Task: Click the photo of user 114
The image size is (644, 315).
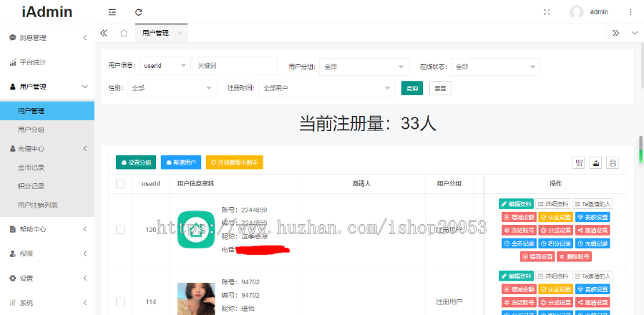Action: (x=196, y=299)
